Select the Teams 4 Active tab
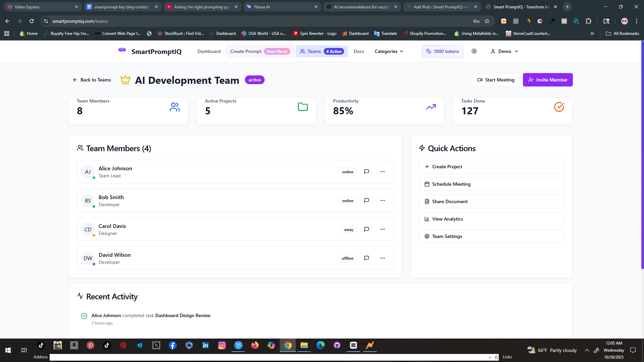Image resolution: width=644 pixels, height=362 pixels. [x=322, y=51]
